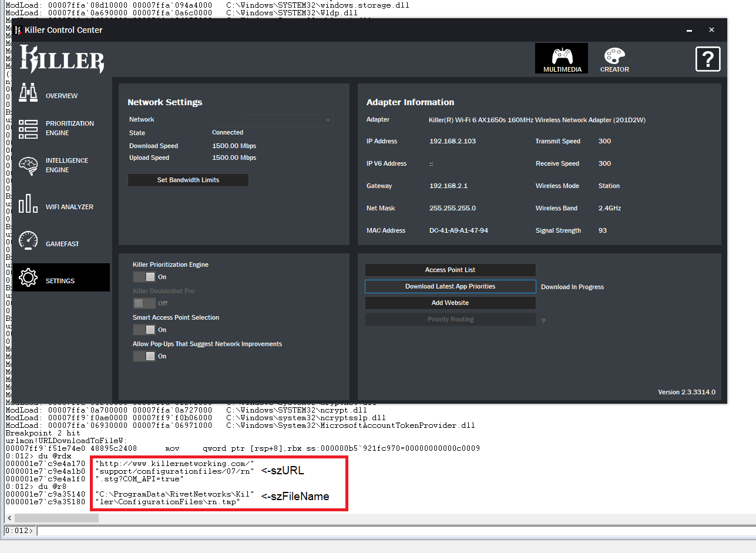Open the Access Point List

(x=450, y=270)
